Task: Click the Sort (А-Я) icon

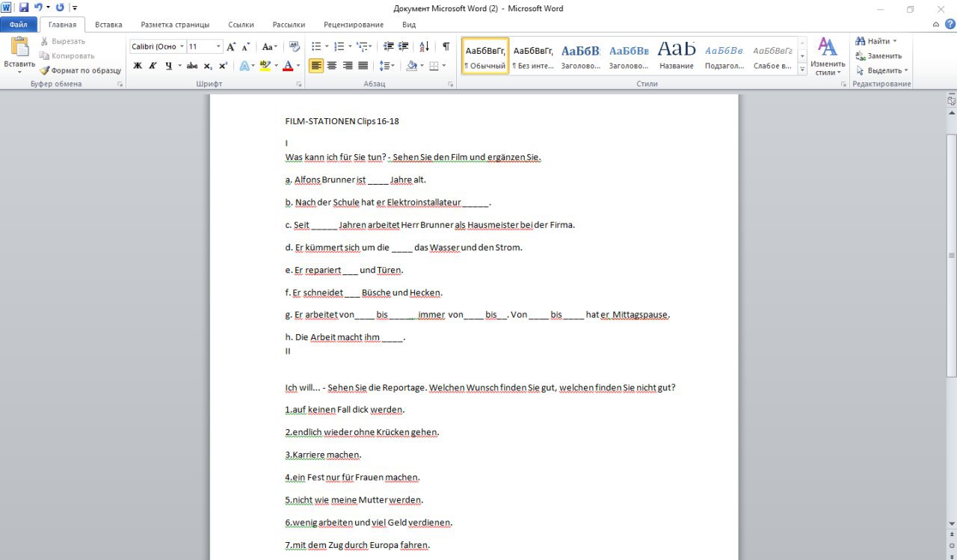Action: pos(425,46)
